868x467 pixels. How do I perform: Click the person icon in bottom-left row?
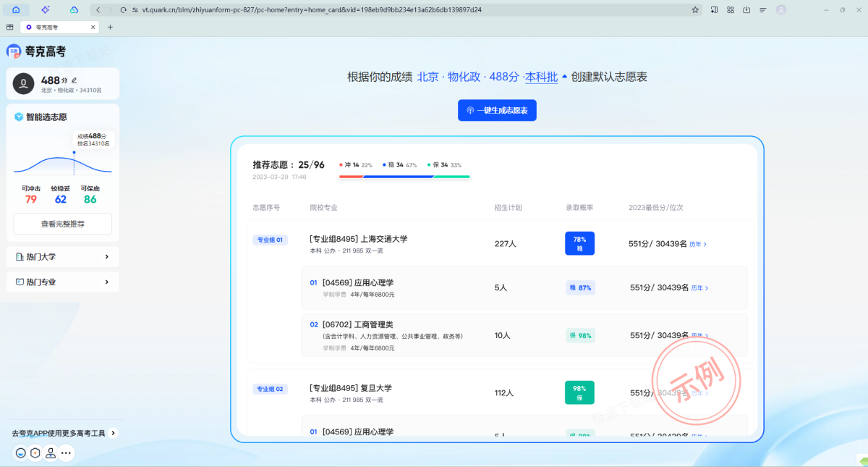point(51,453)
